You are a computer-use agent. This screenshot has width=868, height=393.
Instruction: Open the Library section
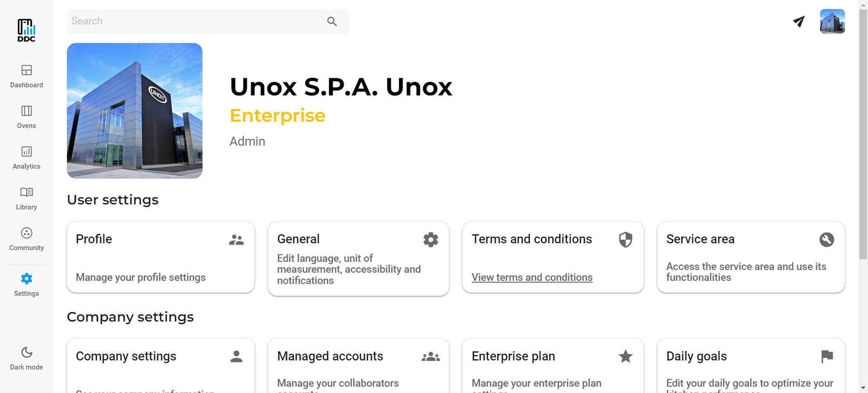(x=26, y=198)
